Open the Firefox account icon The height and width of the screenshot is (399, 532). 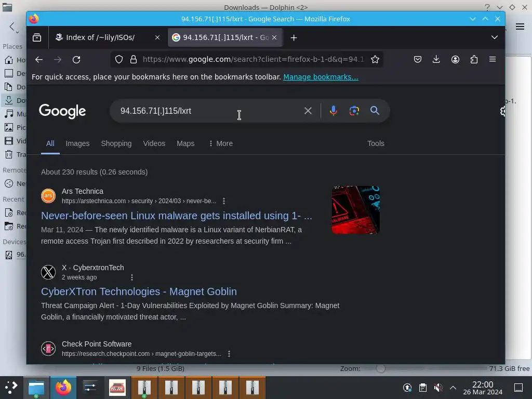click(455, 59)
